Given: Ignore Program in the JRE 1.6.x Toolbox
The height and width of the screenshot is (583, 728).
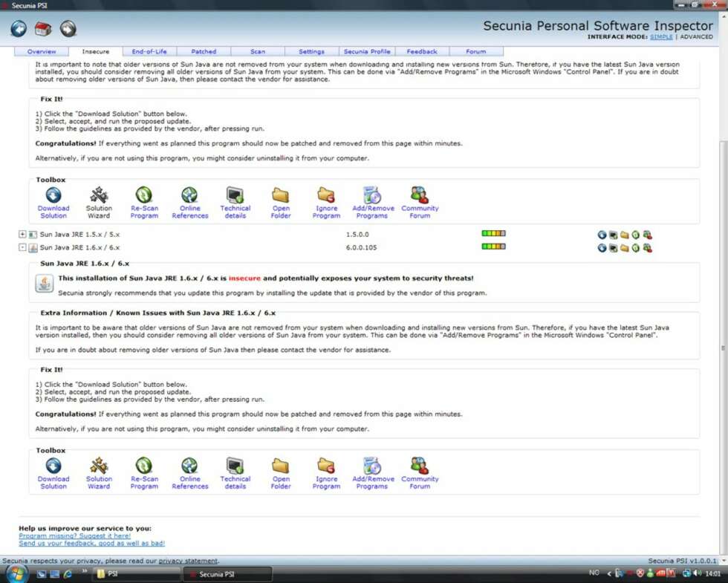Looking at the screenshot, I should (x=326, y=474).
